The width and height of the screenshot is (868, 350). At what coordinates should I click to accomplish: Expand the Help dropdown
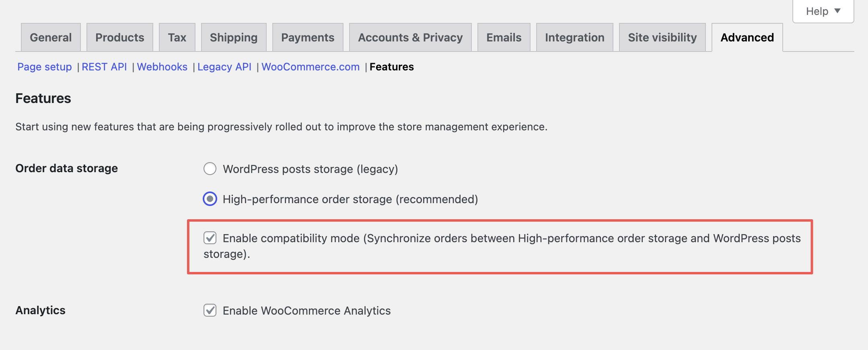(x=822, y=11)
